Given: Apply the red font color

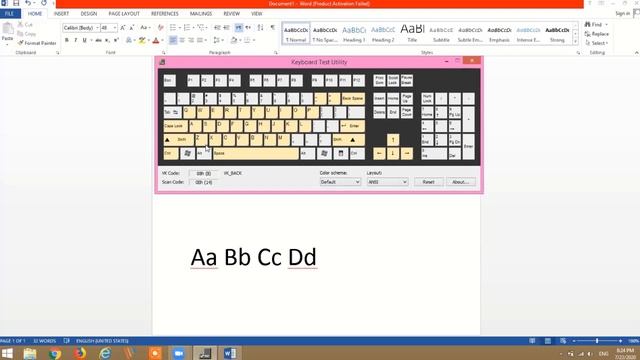Looking at the screenshot, I should point(156,40).
